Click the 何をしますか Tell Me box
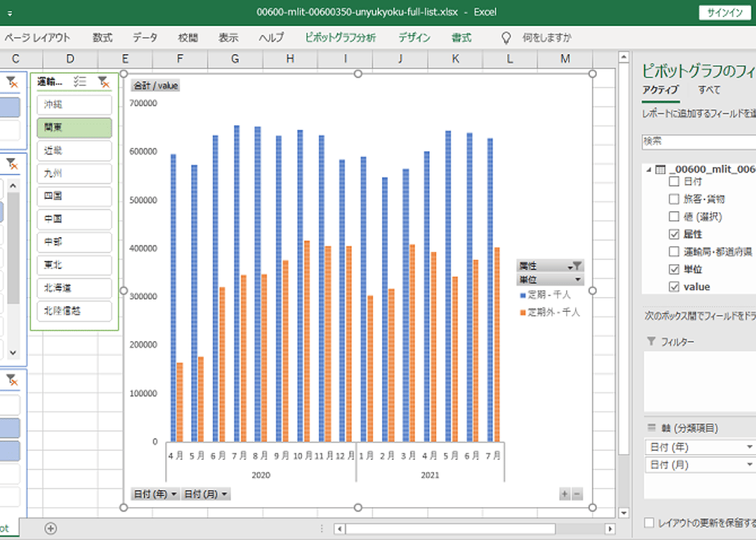The height and width of the screenshot is (540, 756). 547,38
